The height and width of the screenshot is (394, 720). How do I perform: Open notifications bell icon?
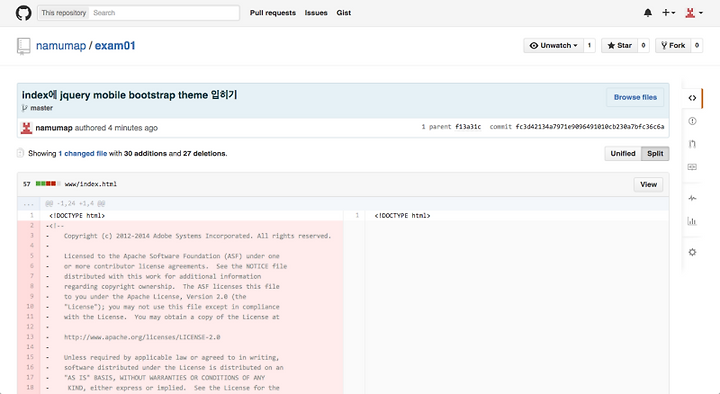coord(647,13)
